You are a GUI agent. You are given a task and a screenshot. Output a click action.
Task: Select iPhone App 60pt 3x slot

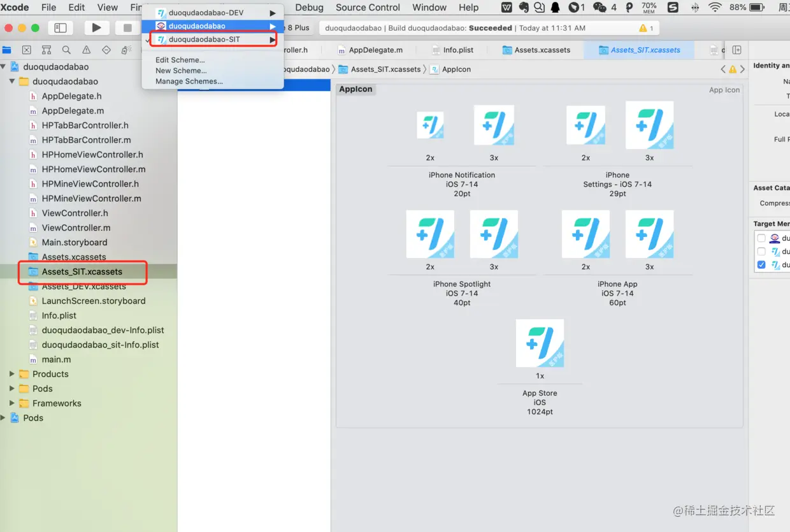649,234
